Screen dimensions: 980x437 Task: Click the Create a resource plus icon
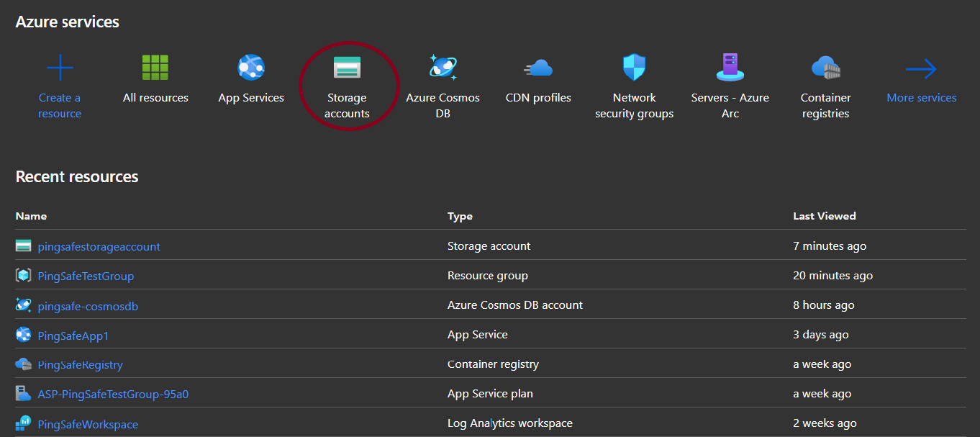point(60,68)
